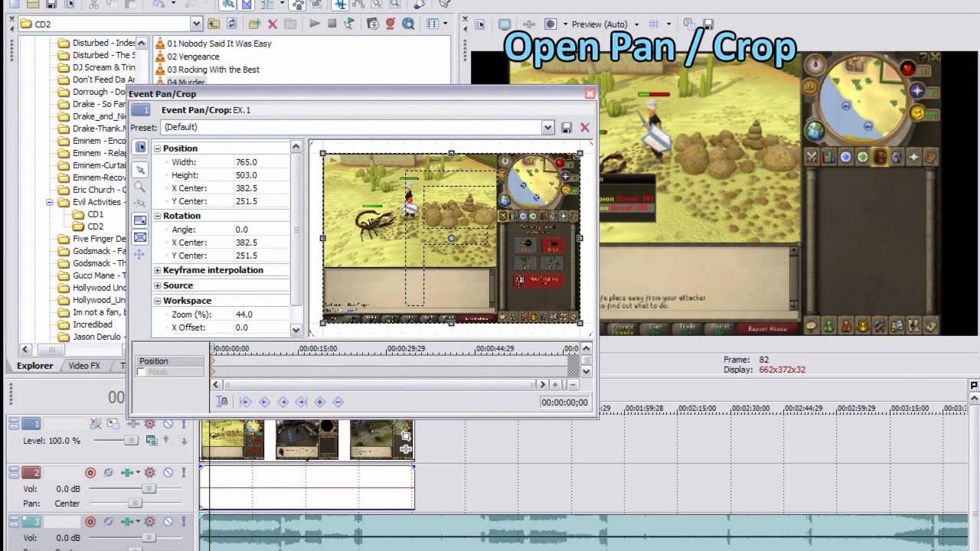980x551 pixels.
Task: Zoom in keyframe timeline with plus button
Action: point(556,385)
